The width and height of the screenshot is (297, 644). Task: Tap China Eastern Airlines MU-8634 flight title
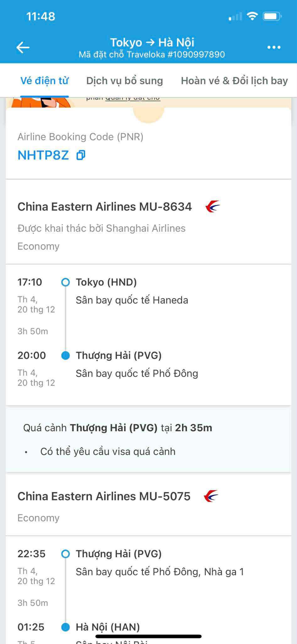(105, 207)
